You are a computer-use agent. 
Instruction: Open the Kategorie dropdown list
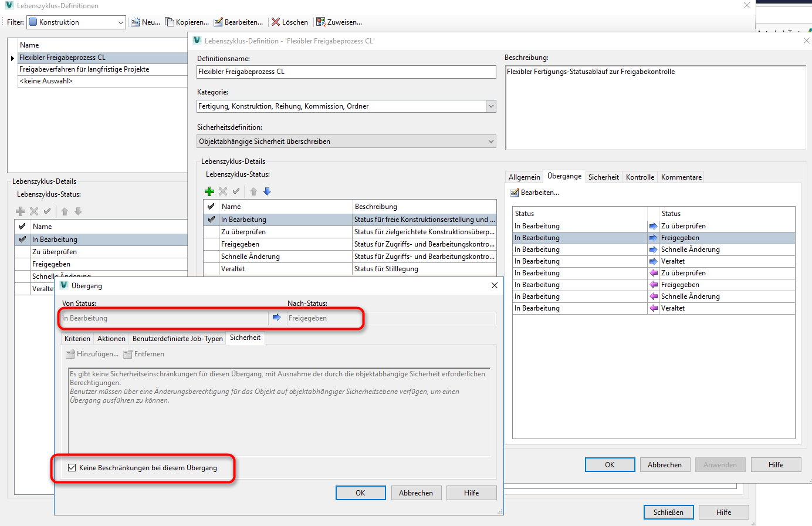(x=491, y=106)
